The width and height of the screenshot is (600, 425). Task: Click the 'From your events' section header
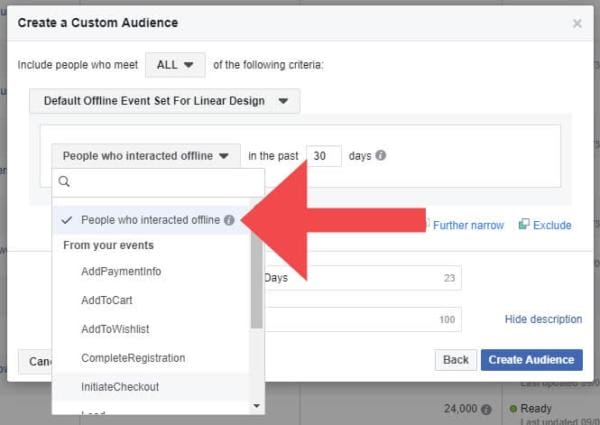pyautogui.click(x=108, y=245)
